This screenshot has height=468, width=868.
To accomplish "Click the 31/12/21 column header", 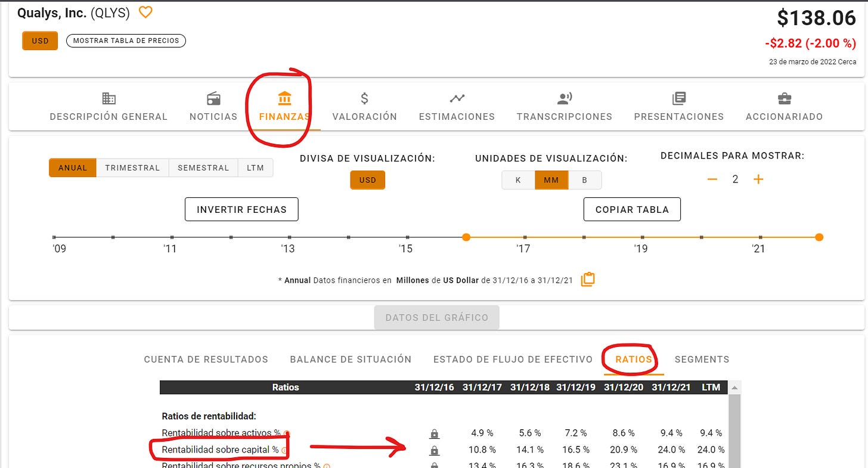I will tap(671, 388).
